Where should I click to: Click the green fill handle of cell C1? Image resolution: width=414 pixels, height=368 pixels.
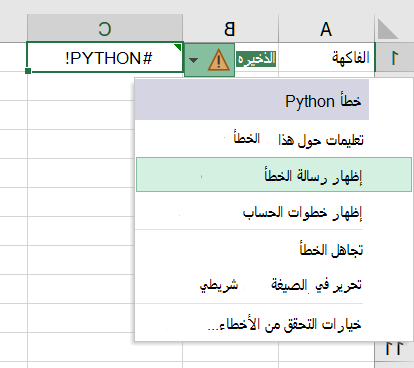click(x=28, y=71)
